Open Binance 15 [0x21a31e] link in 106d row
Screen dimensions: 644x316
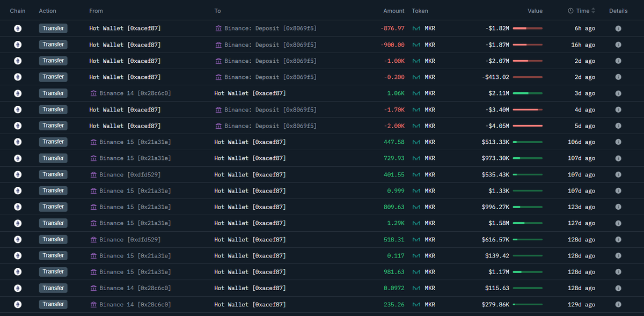tap(135, 142)
